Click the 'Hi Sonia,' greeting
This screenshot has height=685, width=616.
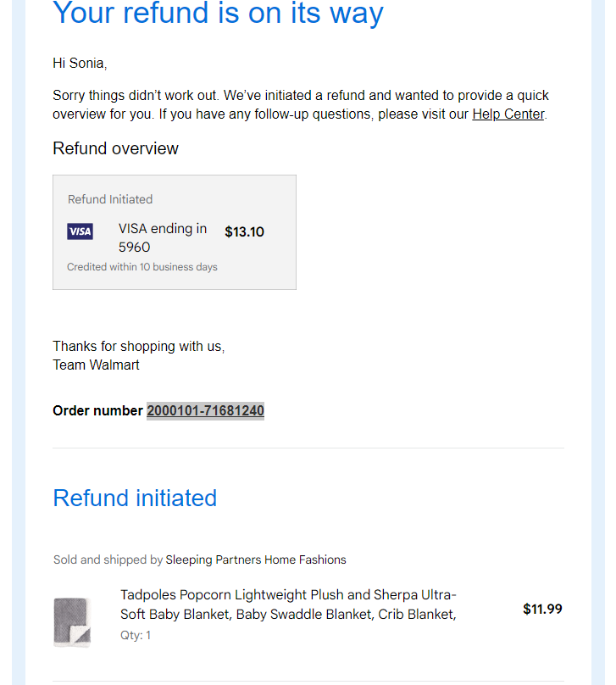pos(80,64)
